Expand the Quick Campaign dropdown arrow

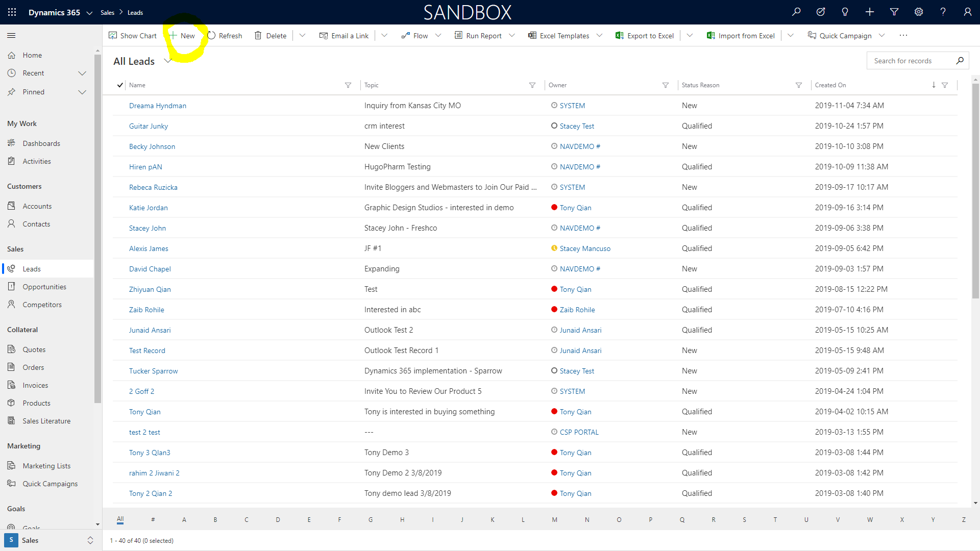tap(881, 35)
